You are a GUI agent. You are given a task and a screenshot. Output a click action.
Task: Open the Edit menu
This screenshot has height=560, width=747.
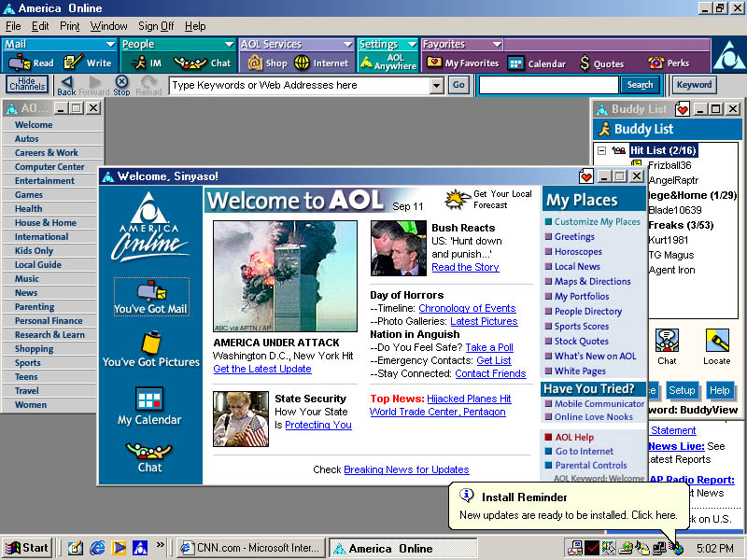tap(40, 26)
